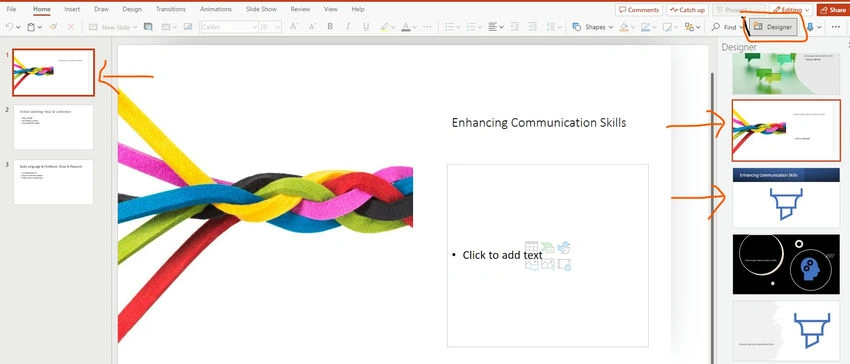Viewport: 850px width, 364px height.
Task: Click the slide search/reuse icon after New Slide
Action: [x=148, y=27]
